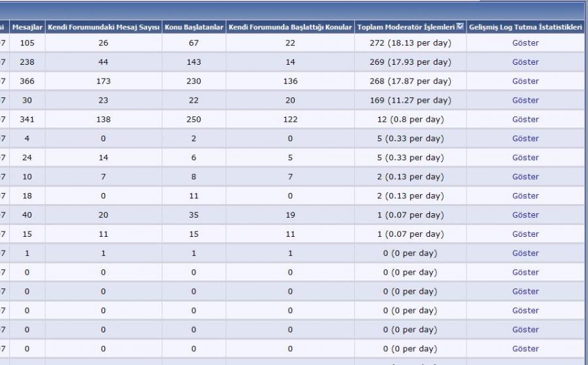This screenshot has height=365, width=588.
Task: Click the sort arrow icon beside Toplam Moderatör İşlemleri
Action: click(x=460, y=27)
